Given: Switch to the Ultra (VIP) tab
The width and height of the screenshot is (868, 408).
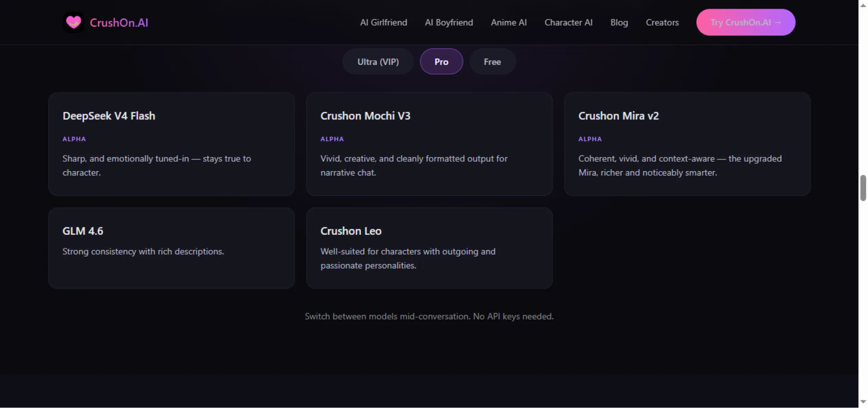Looking at the screenshot, I should [x=378, y=62].
